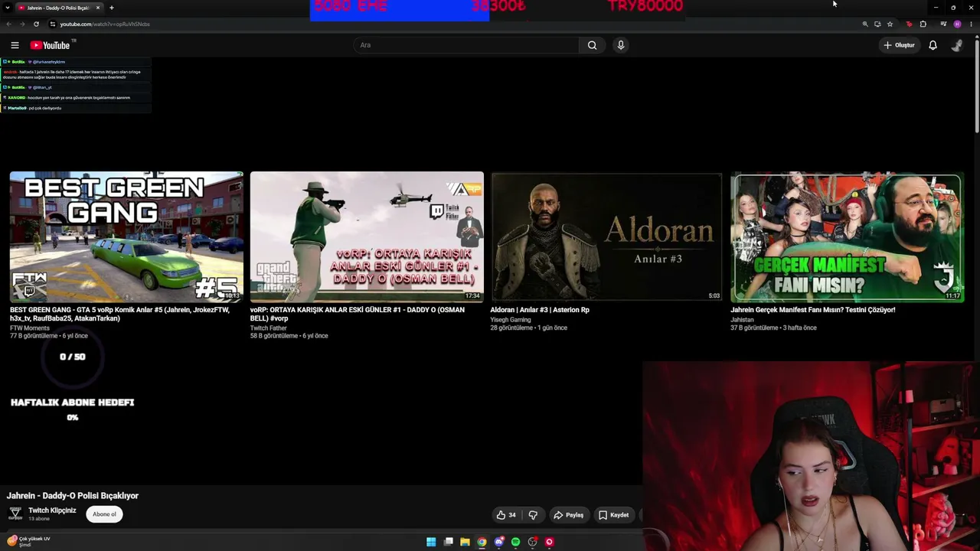This screenshot has height=551, width=980.
Task: View site information next to the URL
Action: [x=52, y=24]
